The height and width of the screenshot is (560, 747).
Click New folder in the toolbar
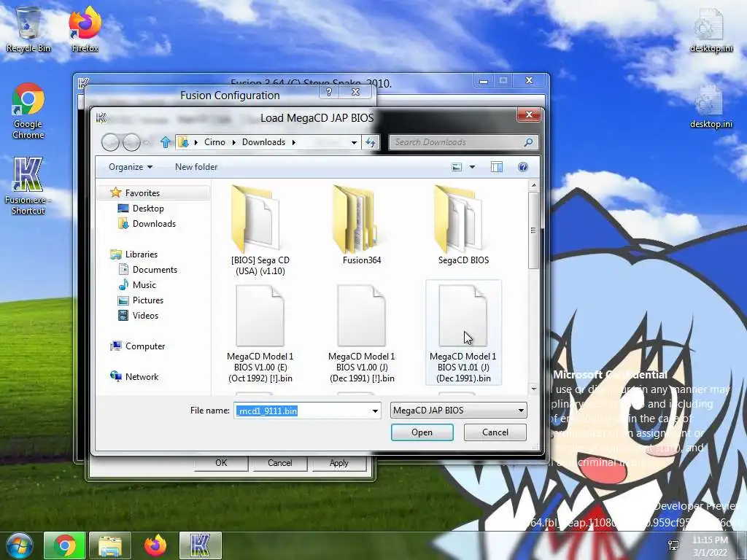196,167
